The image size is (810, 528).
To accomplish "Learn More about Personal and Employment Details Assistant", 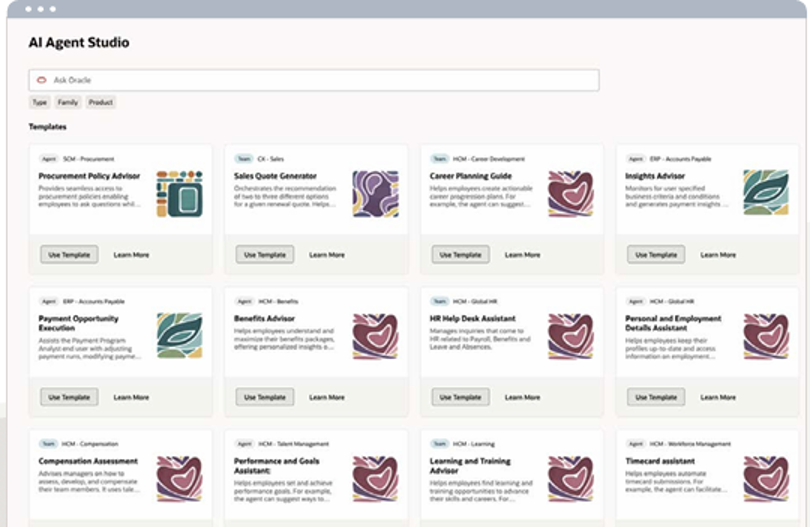I will (x=718, y=398).
